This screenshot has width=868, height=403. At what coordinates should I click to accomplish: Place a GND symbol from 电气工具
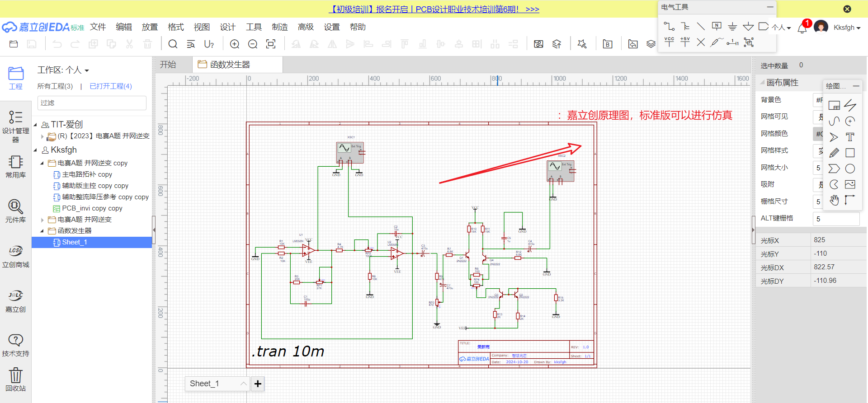tap(732, 26)
